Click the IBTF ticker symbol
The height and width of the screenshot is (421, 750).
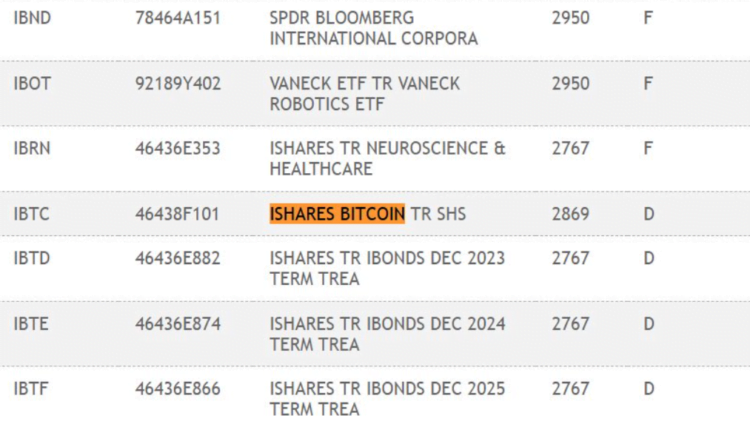31,388
